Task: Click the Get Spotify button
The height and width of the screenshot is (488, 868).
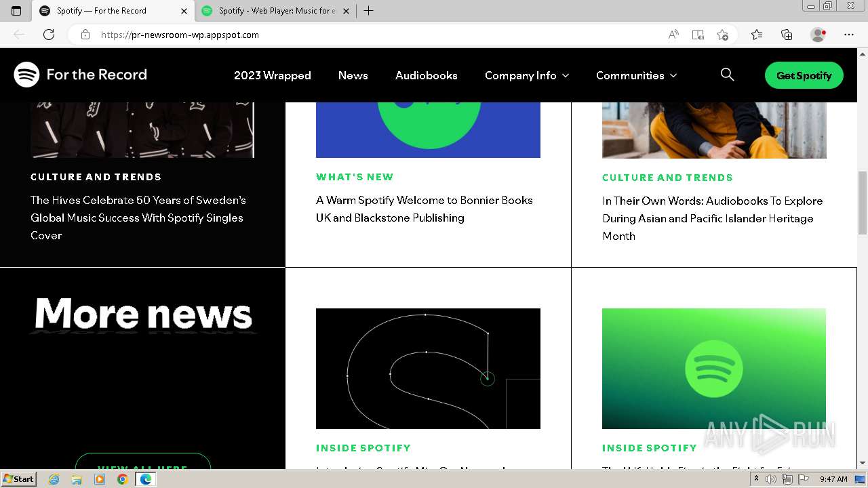Action: pos(804,75)
